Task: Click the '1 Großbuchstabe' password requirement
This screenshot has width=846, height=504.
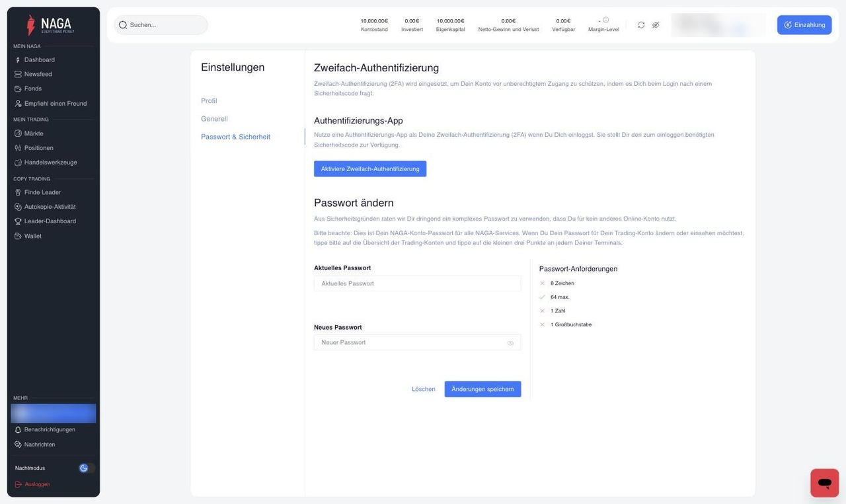Action: coord(571,324)
